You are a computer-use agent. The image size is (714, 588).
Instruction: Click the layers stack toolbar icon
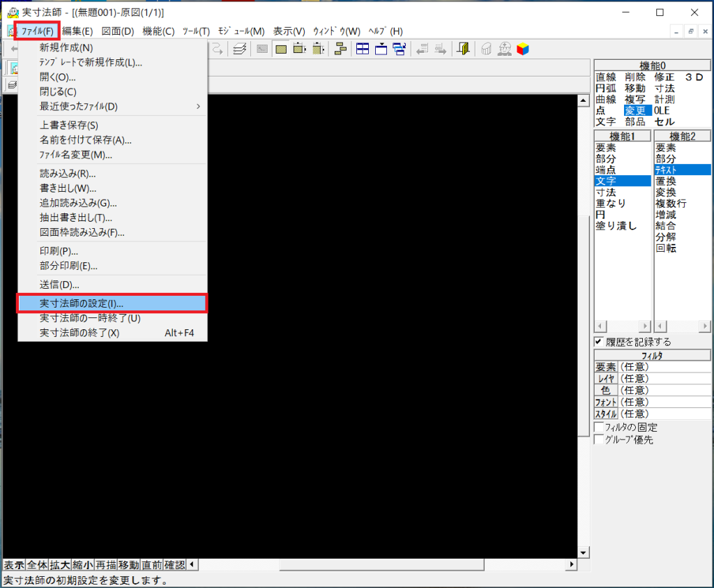point(240,49)
